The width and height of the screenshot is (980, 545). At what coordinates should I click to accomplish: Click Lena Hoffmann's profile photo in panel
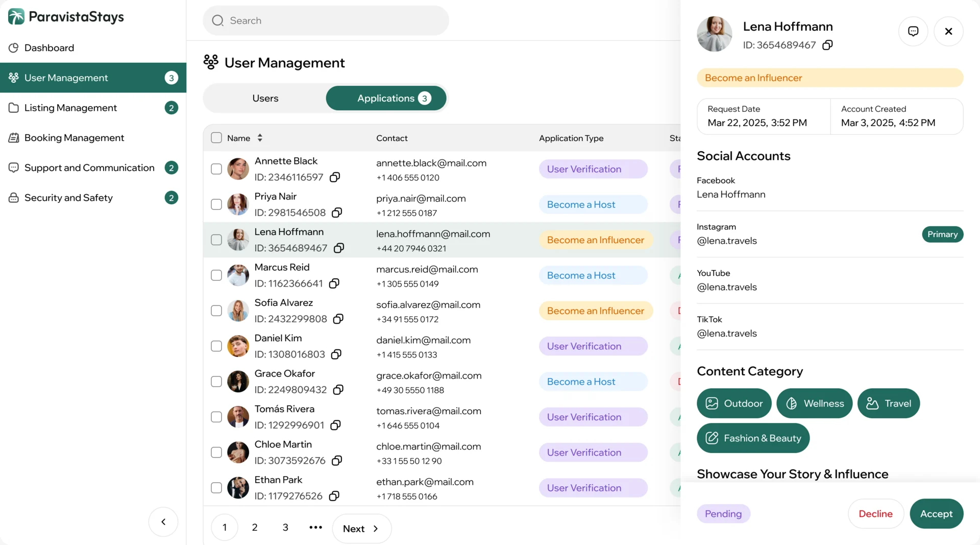pos(715,34)
